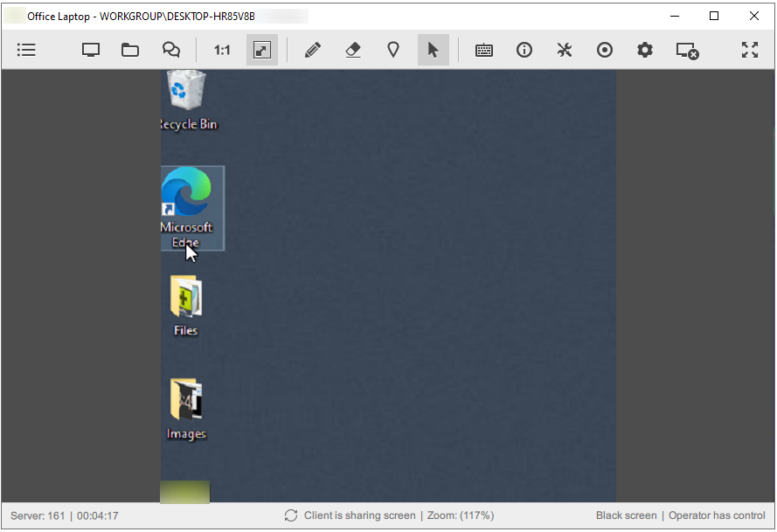Open file transfer via folder icon
This screenshot has height=532, width=777.
(130, 50)
